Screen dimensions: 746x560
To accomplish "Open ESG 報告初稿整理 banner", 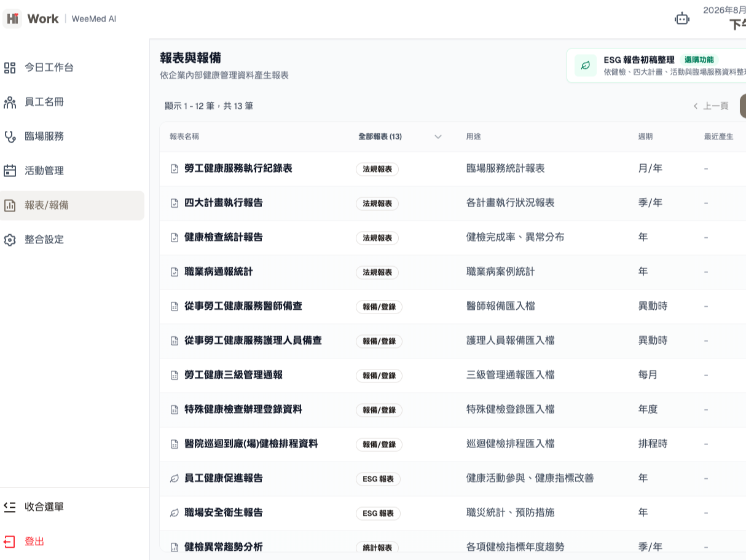I will tap(656, 65).
